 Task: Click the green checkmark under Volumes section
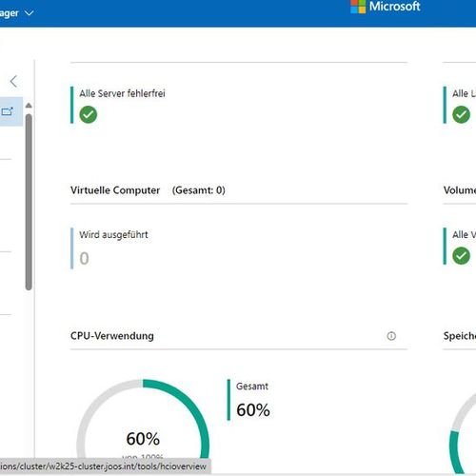(461, 256)
